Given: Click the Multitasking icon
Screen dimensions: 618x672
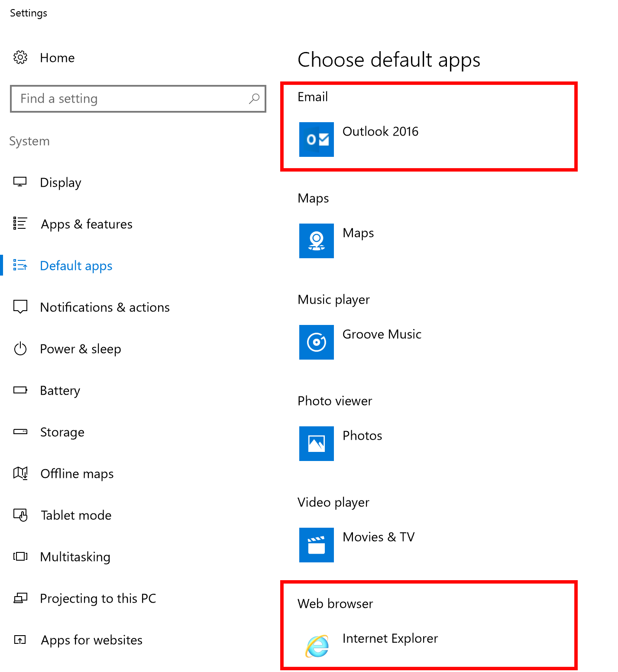Looking at the screenshot, I should click(x=20, y=556).
